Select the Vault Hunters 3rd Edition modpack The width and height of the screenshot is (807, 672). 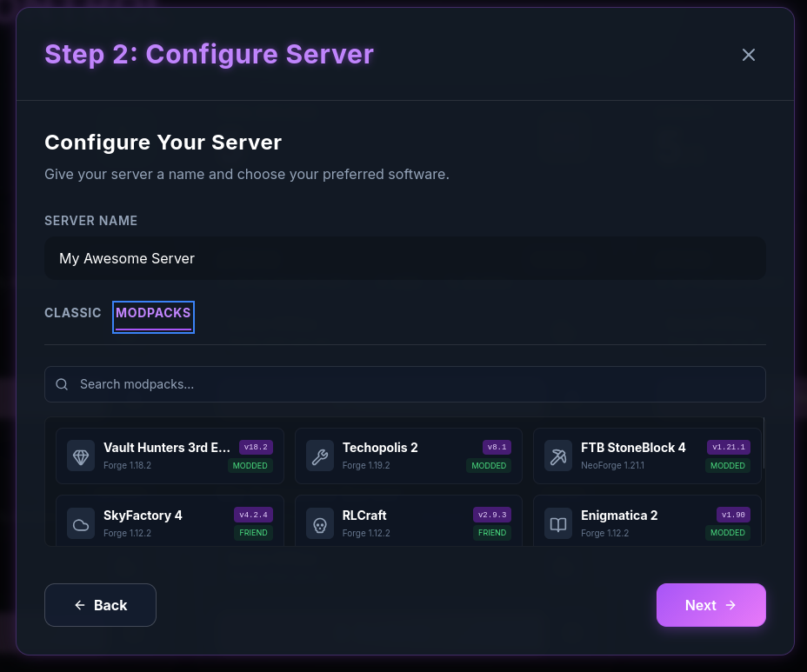170,456
